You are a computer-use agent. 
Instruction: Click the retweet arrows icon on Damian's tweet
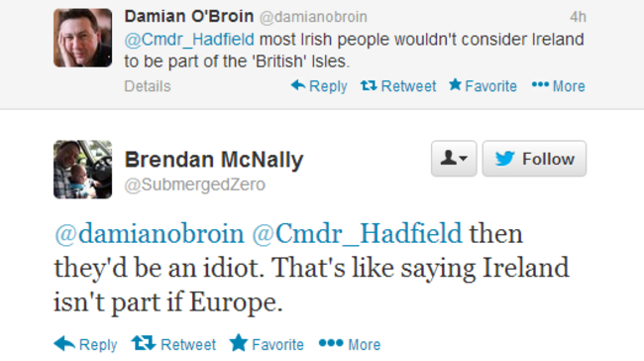coord(369,85)
